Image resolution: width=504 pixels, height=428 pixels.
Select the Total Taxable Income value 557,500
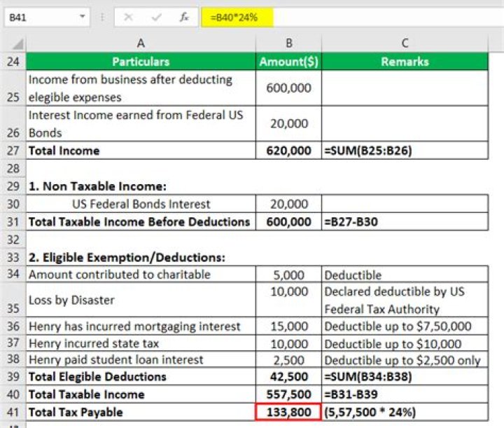[288, 394]
